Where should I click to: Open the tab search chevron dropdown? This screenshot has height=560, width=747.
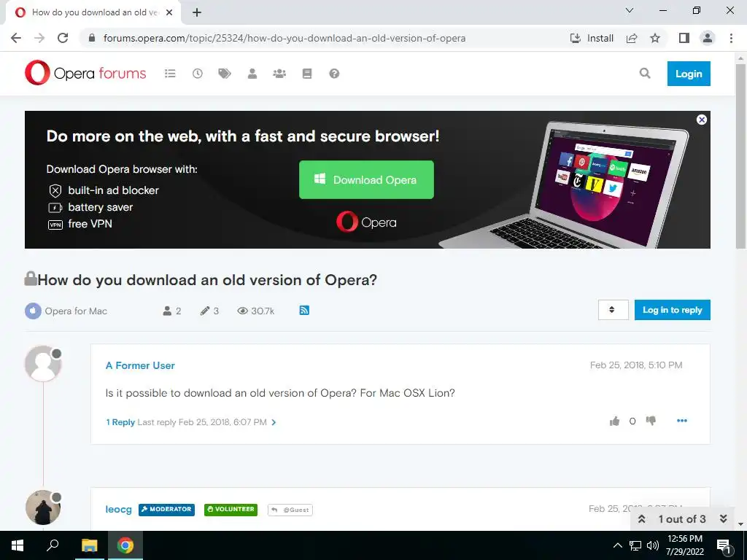click(630, 10)
